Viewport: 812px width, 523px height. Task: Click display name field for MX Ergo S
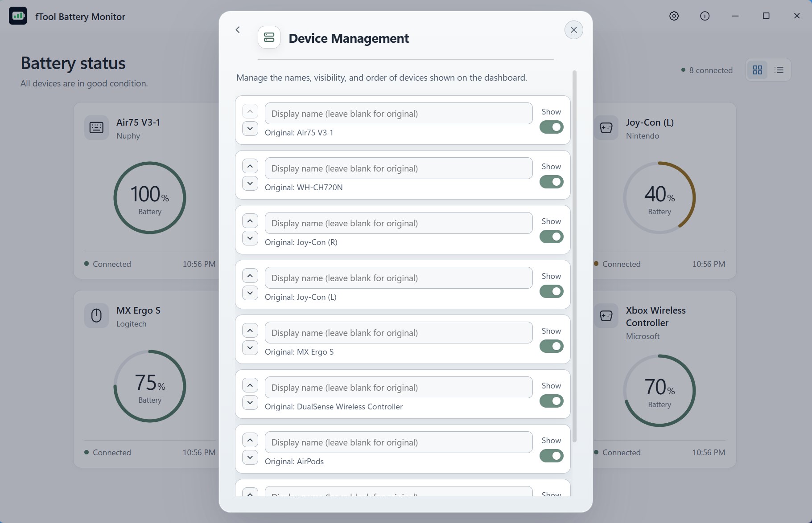tap(399, 333)
